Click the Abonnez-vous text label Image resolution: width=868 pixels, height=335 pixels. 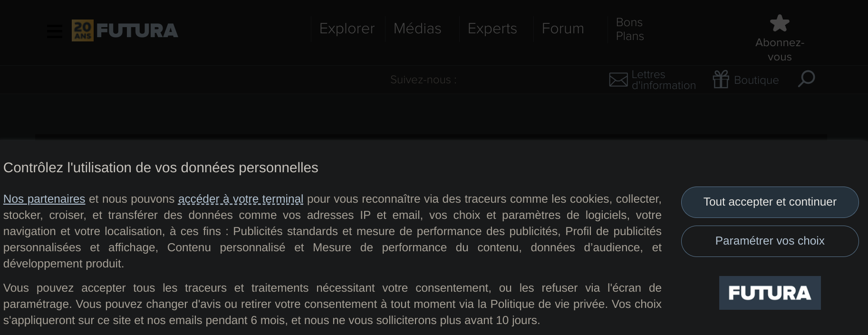[x=780, y=49]
